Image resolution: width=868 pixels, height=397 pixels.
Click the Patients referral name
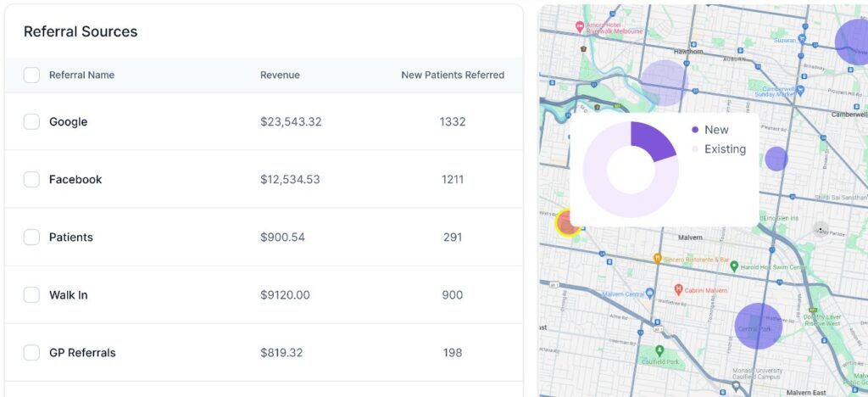(71, 237)
